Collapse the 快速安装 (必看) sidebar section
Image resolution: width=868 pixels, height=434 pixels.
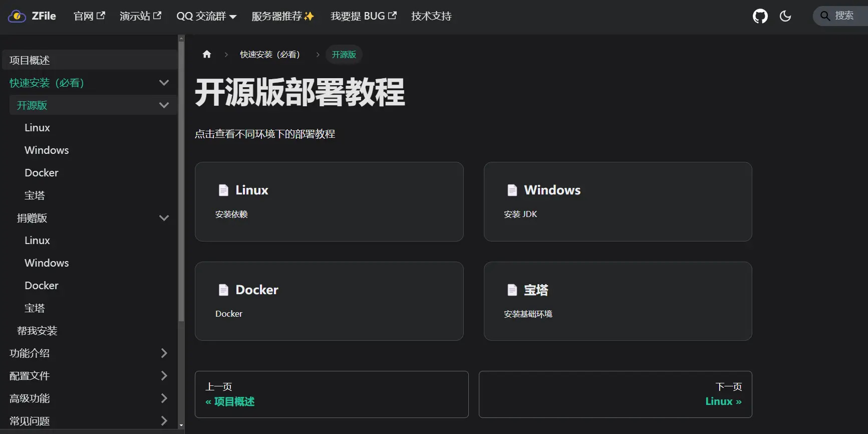click(164, 83)
